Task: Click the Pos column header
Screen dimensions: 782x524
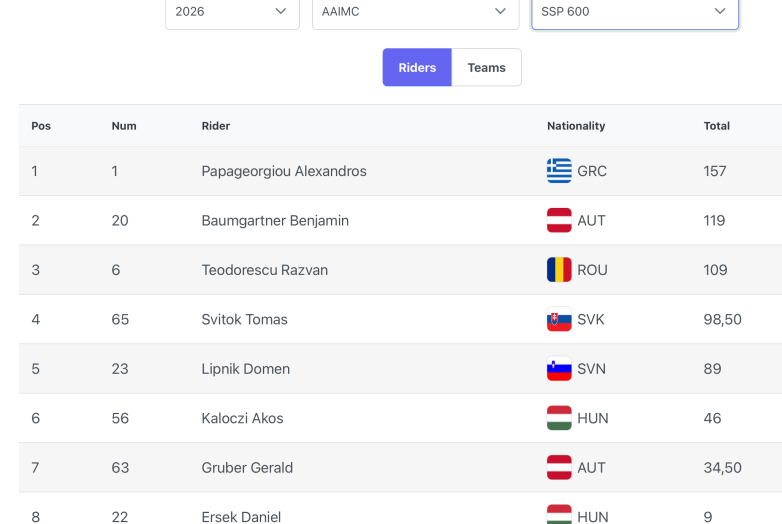Action: [x=41, y=126]
